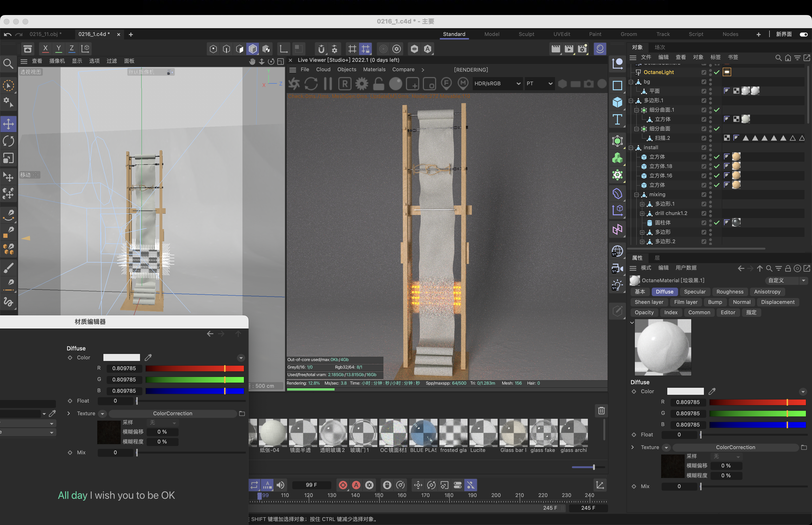Click the Text spline tool icon

pos(617,120)
